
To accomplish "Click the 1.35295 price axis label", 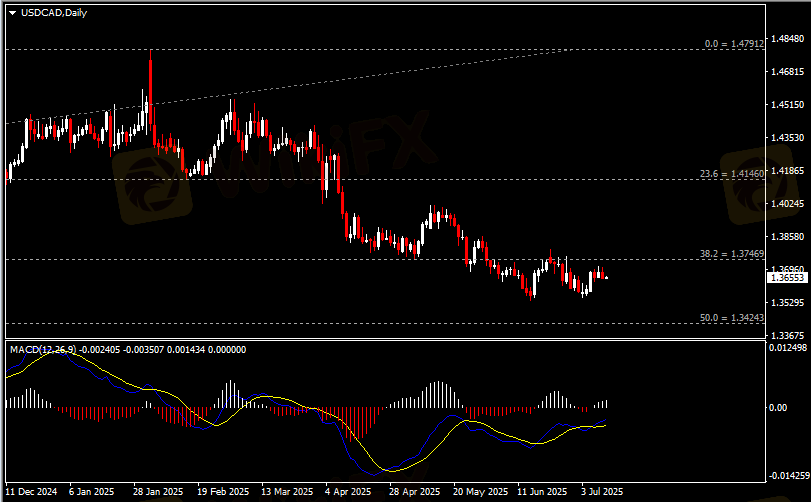I will point(787,302).
